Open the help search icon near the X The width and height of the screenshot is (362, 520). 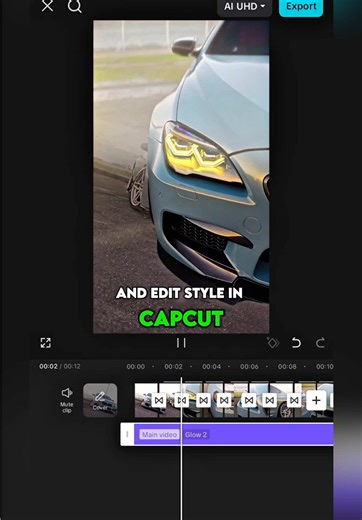pyautogui.click(x=75, y=6)
